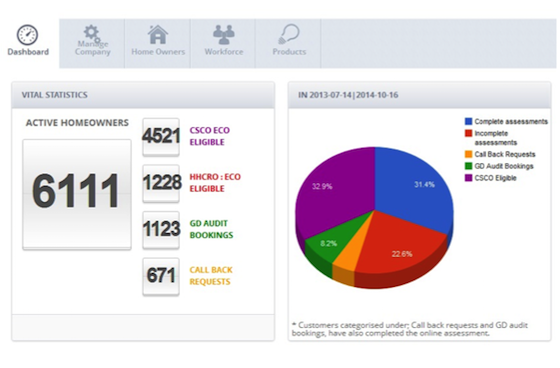Switch to the Home Owners tab label
Image resolution: width=560 pixels, height=368 pixels.
click(x=158, y=52)
